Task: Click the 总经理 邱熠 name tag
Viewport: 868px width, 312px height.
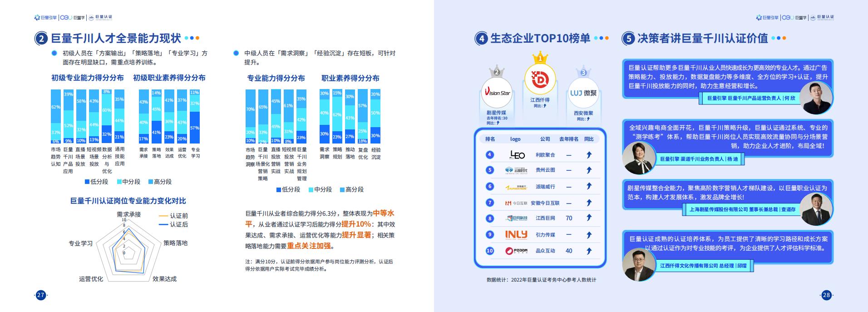Action: coord(703,266)
